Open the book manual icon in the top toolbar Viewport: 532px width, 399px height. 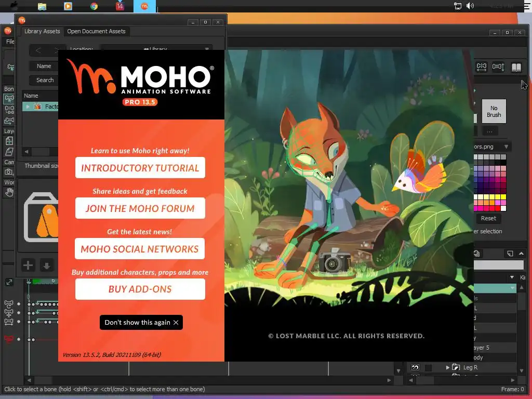click(x=516, y=67)
